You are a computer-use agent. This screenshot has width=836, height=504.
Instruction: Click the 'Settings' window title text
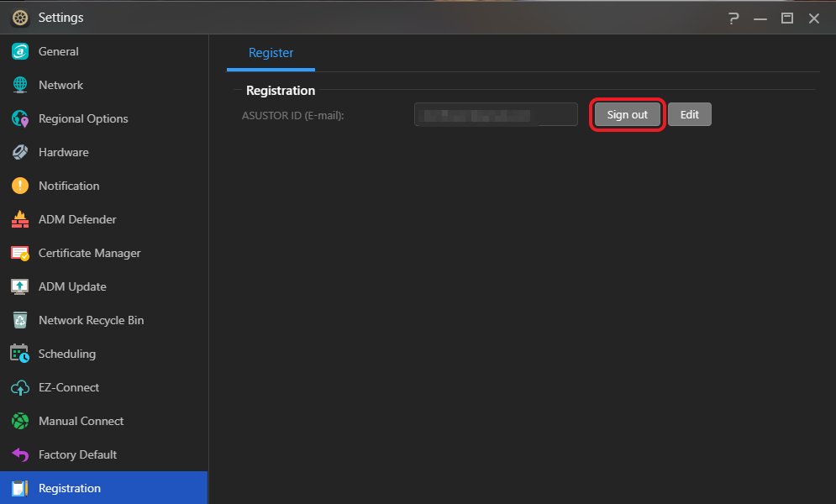click(60, 18)
